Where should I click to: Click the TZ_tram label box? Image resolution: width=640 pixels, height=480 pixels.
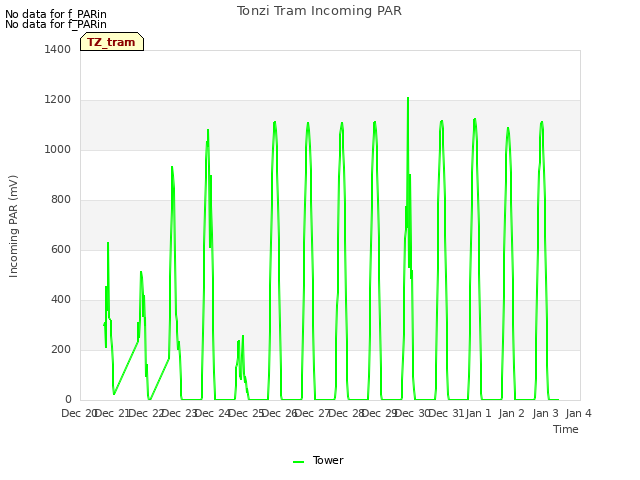[112, 42]
